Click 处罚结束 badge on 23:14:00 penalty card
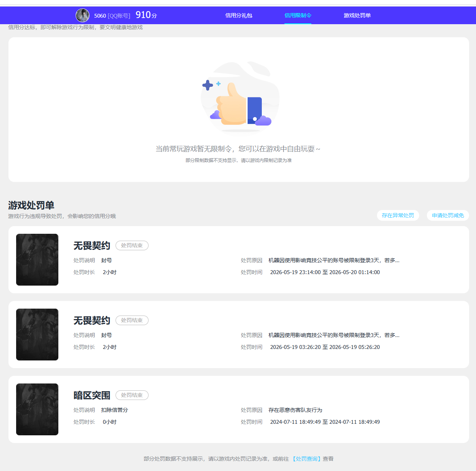 click(132, 245)
